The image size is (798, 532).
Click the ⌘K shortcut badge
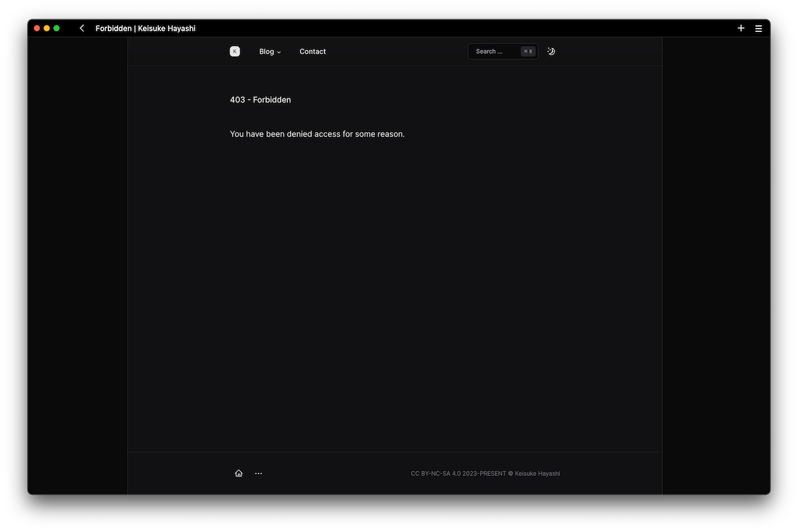tap(528, 51)
